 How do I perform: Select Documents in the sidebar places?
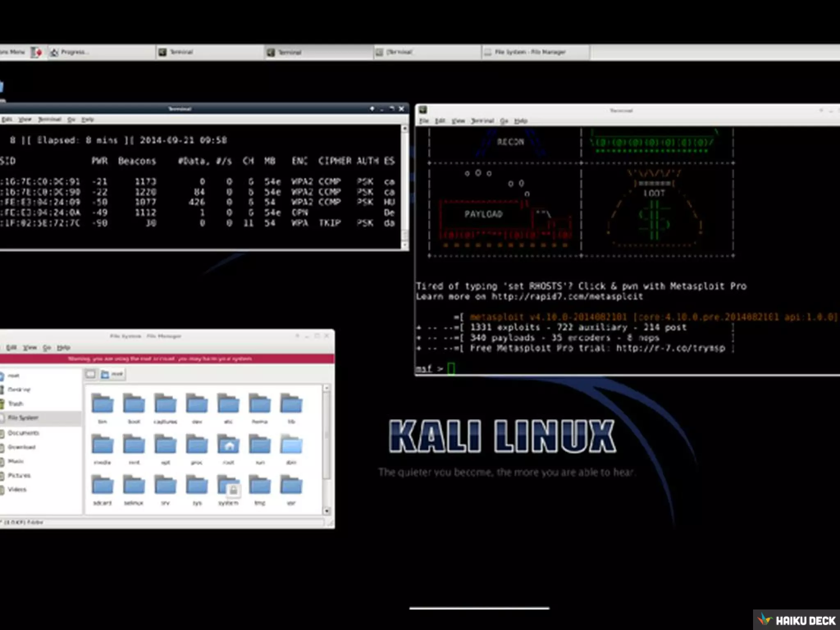point(23,433)
